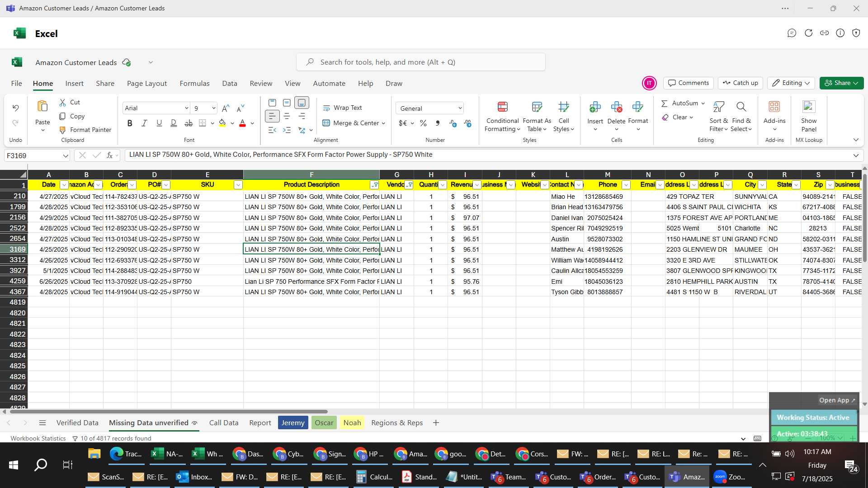Open Conditional Formatting menu
Image resolution: width=868 pixels, height=488 pixels.
pos(502,117)
